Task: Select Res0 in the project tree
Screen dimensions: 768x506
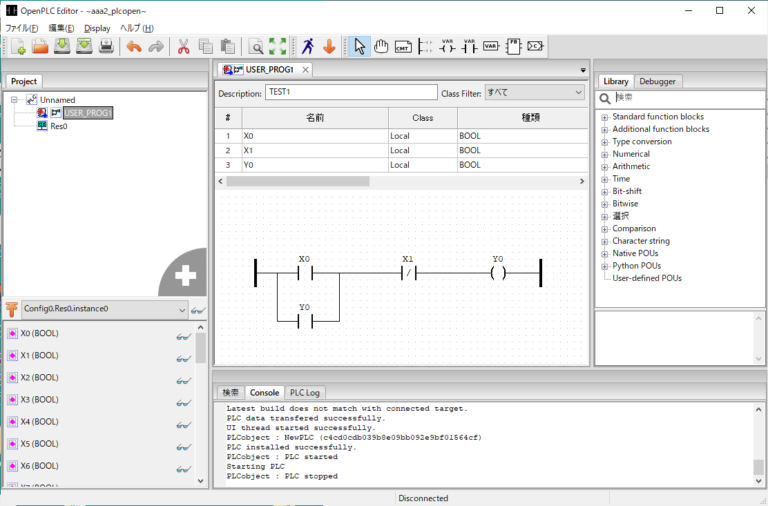Action: click(x=58, y=126)
